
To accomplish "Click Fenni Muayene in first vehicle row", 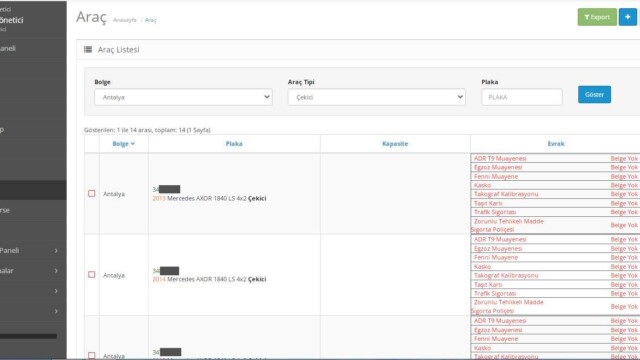I will 496,176.
